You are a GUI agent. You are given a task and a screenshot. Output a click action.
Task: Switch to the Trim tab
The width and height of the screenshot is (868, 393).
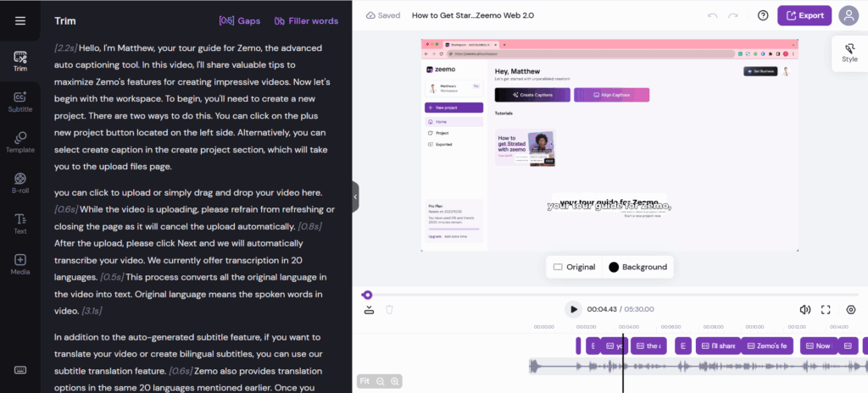tap(20, 60)
